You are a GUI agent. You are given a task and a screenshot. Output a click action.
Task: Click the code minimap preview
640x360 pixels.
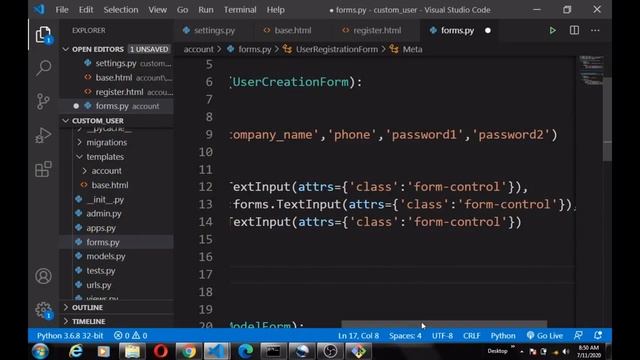[591, 70]
